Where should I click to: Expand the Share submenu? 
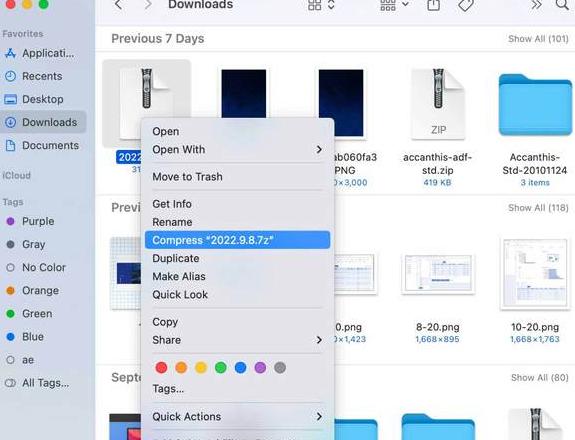[x=237, y=340]
